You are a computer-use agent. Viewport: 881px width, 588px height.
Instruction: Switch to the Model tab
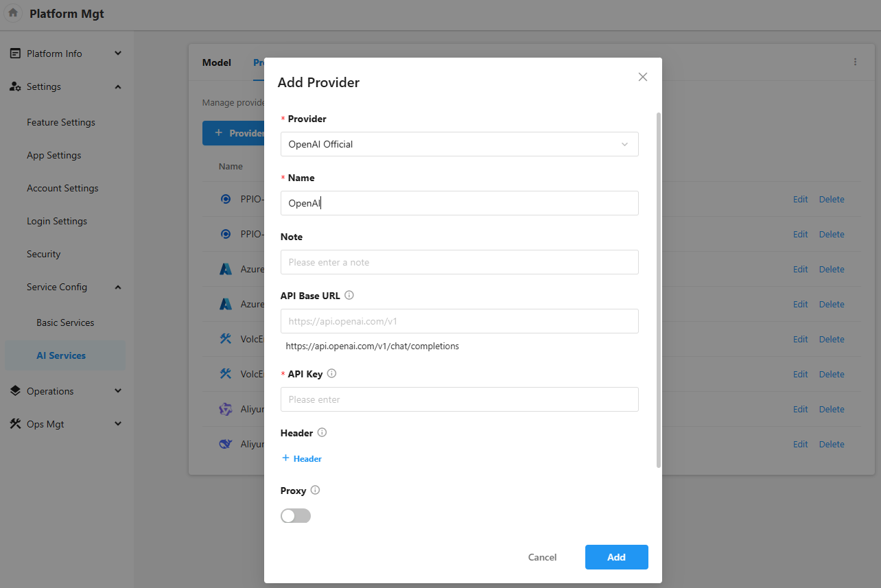pyautogui.click(x=216, y=62)
